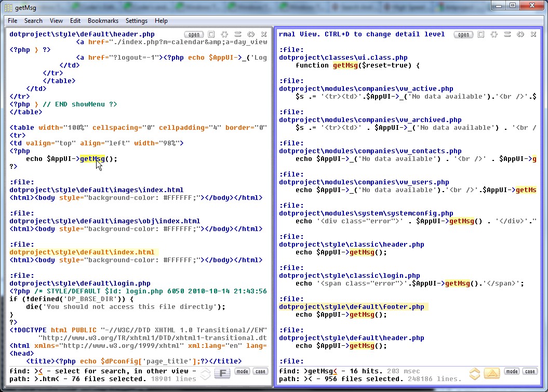The height and width of the screenshot is (392, 548).
Task: Click the orange up-down chevrons in right pane
Action: coord(474,374)
